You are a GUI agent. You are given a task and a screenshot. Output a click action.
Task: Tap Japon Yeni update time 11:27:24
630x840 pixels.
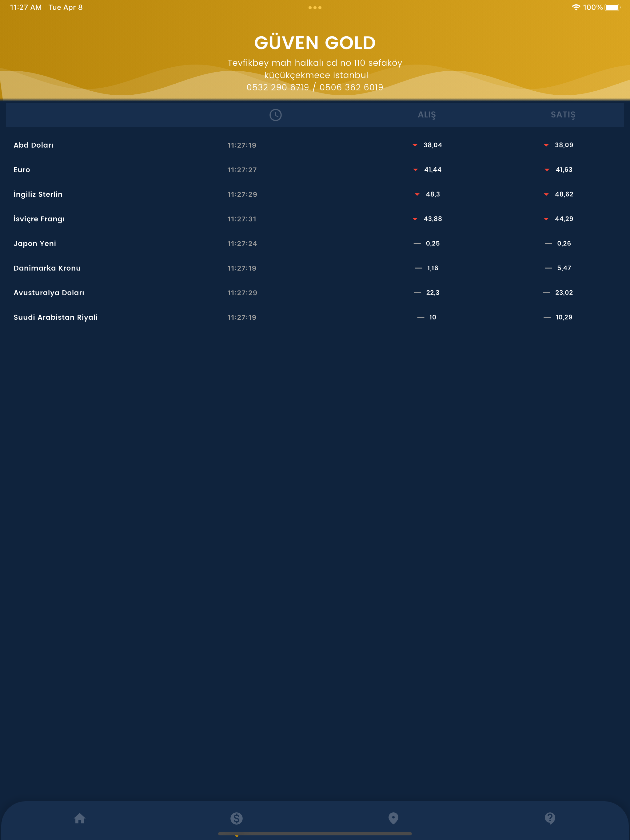[242, 244]
